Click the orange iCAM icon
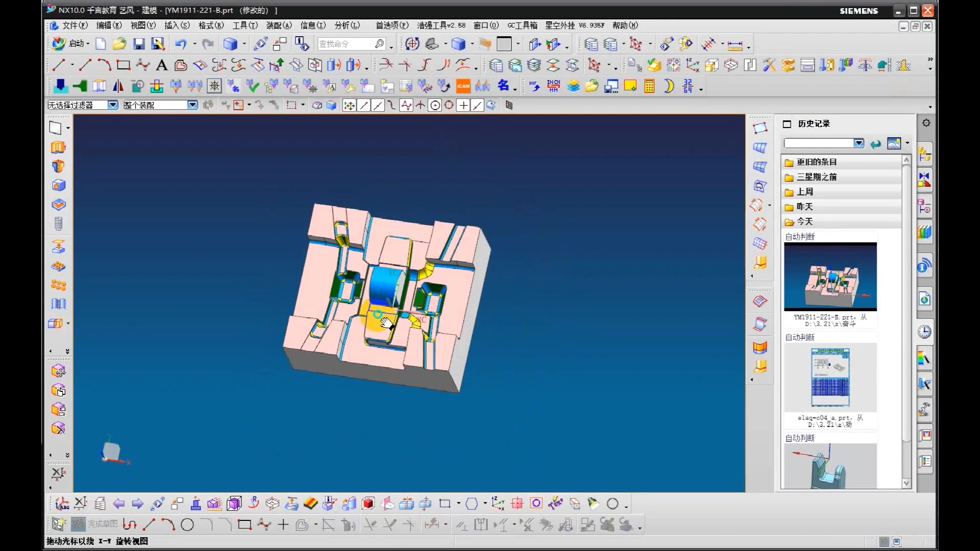Viewport: 980px width, 551px height. coord(463,86)
